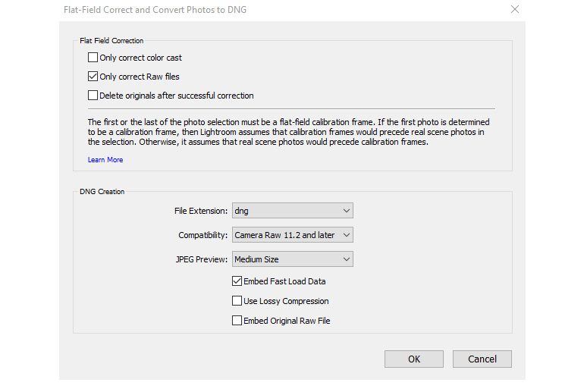The width and height of the screenshot is (584, 392).
Task: Click the chevron arrow on File Extension combo
Action: pos(346,211)
